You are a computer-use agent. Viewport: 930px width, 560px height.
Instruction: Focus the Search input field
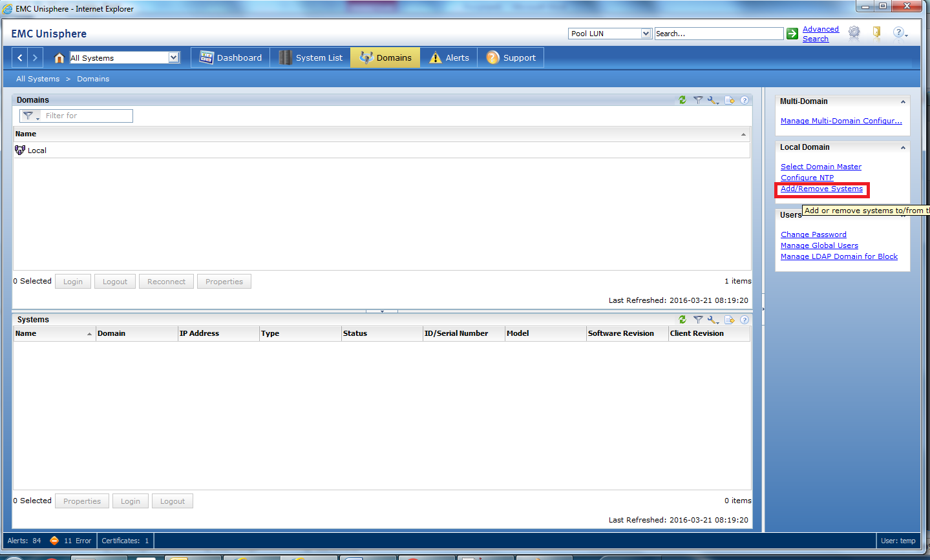719,34
